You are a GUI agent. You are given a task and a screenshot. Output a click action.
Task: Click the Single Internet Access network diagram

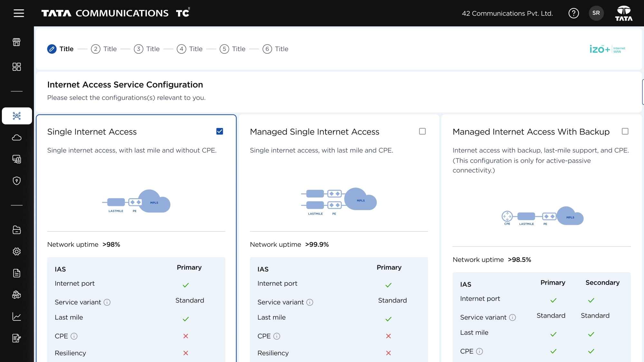pos(136,201)
